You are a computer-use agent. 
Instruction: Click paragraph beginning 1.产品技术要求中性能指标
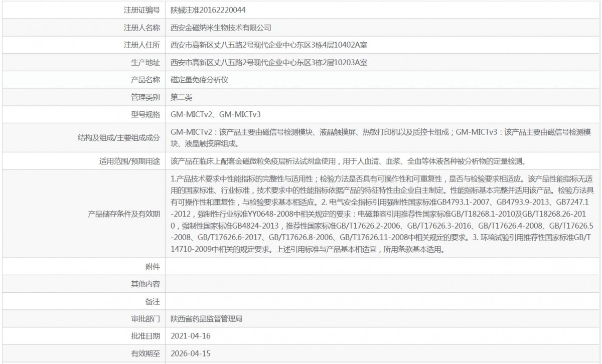coord(383,214)
